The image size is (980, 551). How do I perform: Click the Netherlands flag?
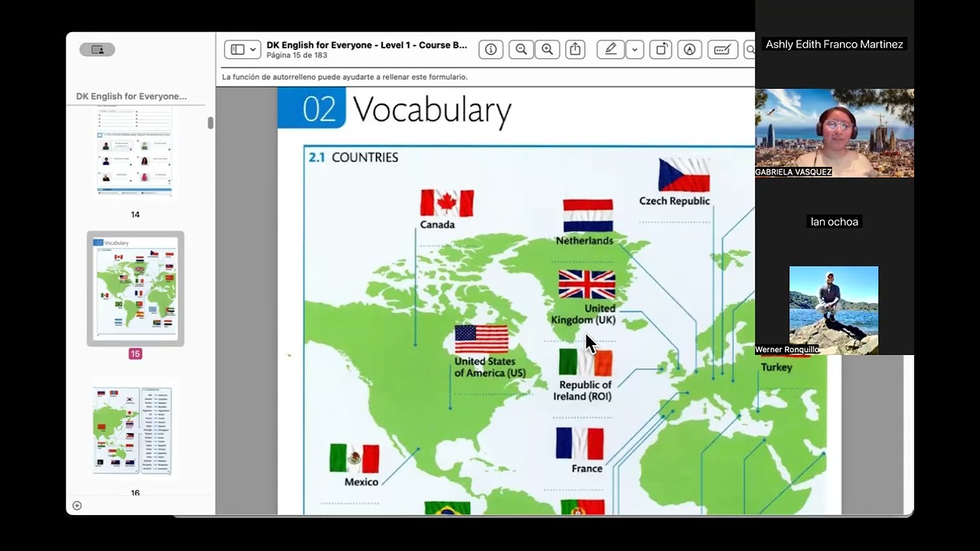tap(588, 215)
